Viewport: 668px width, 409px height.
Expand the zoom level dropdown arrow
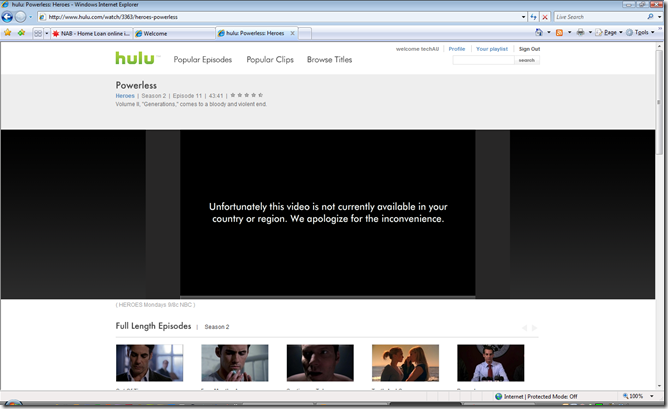pyautogui.click(x=651, y=396)
